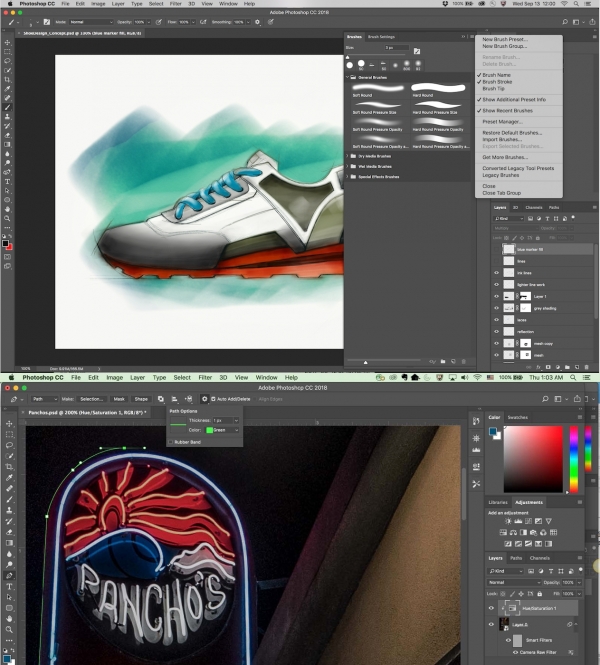
Task: Click the Eyedropper tool in the top window
Action: [x=8, y=89]
